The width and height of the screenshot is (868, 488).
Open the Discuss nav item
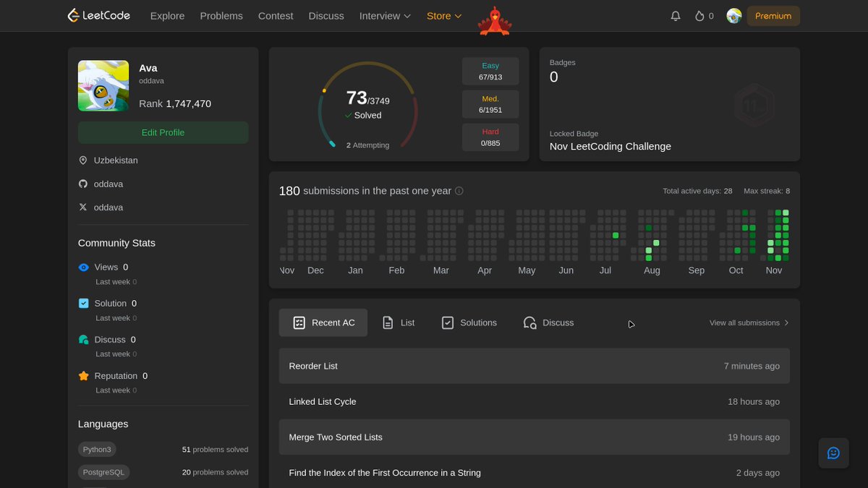pyautogui.click(x=326, y=16)
